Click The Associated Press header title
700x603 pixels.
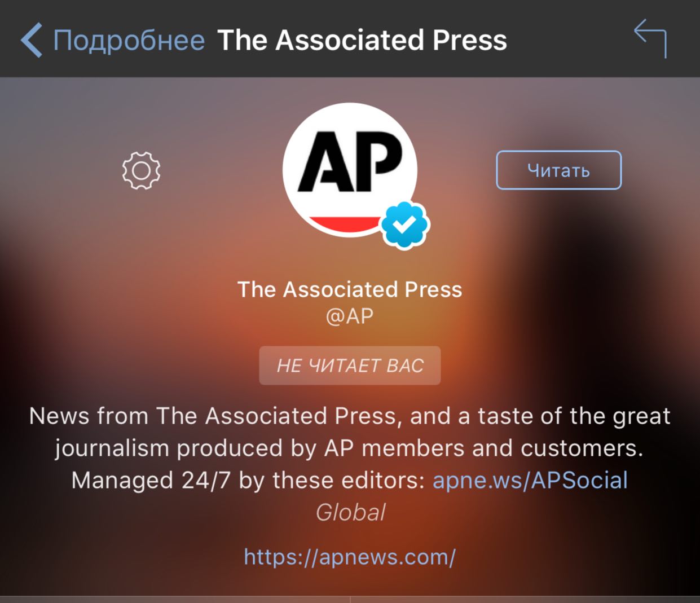(362, 40)
